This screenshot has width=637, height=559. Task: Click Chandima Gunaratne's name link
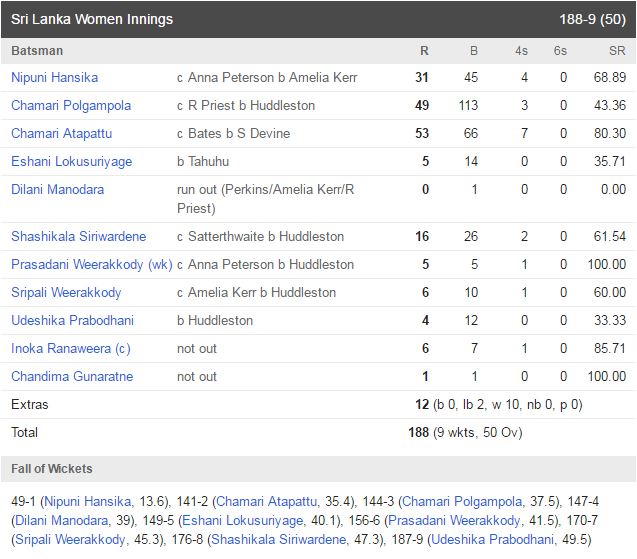pos(72,377)
